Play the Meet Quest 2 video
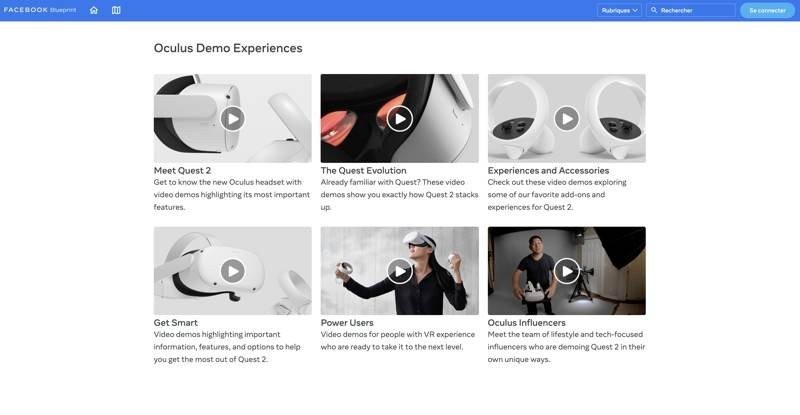 click(233, 118)
